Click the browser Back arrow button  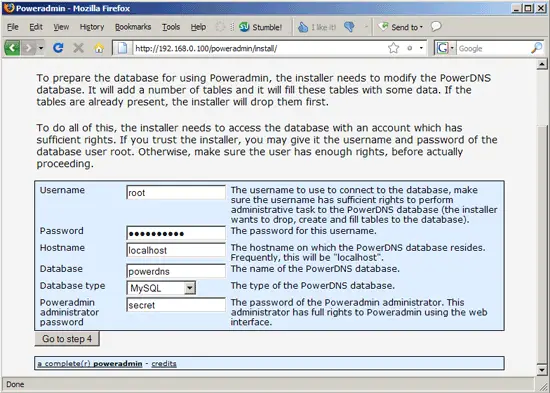(12, 48)
